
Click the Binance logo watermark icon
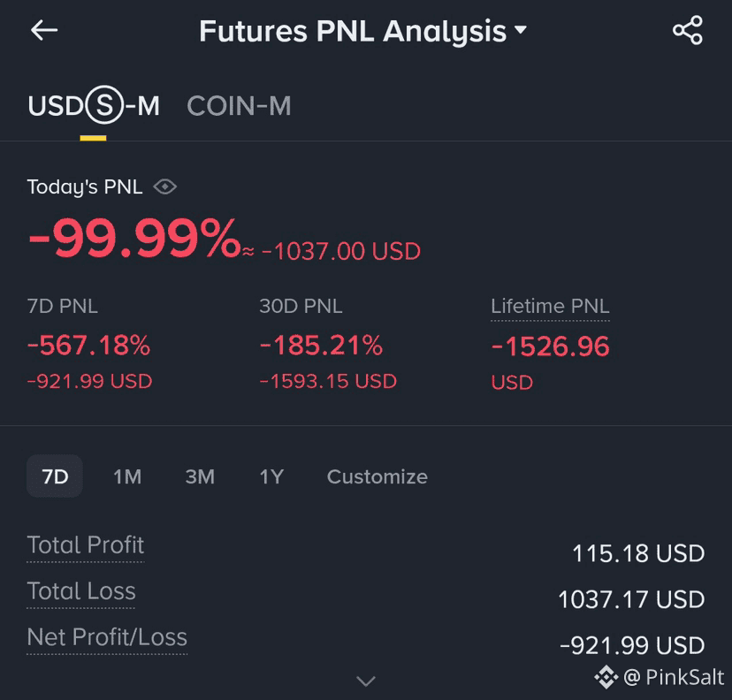606,677
